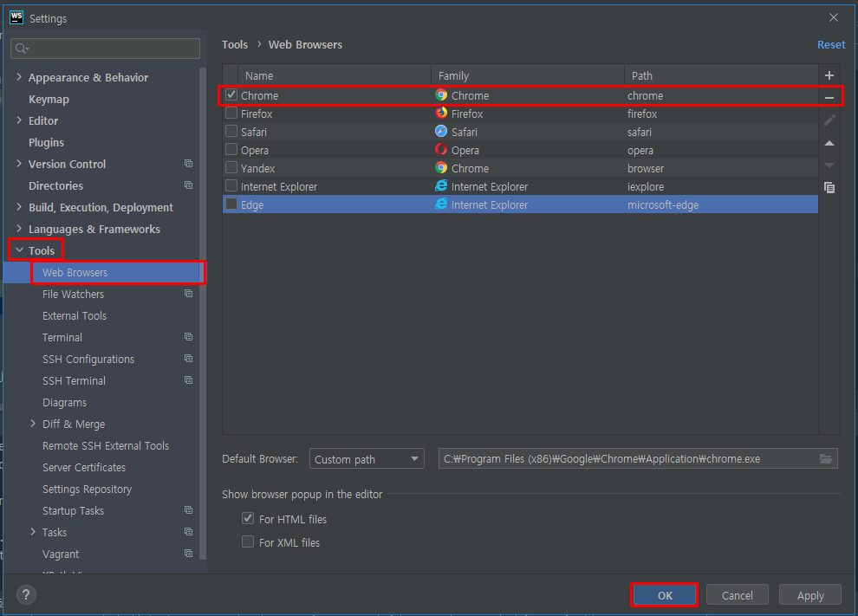Select the Diagrams tree item
This screenshot has height=616, width=858.
[x=65, y=403]
